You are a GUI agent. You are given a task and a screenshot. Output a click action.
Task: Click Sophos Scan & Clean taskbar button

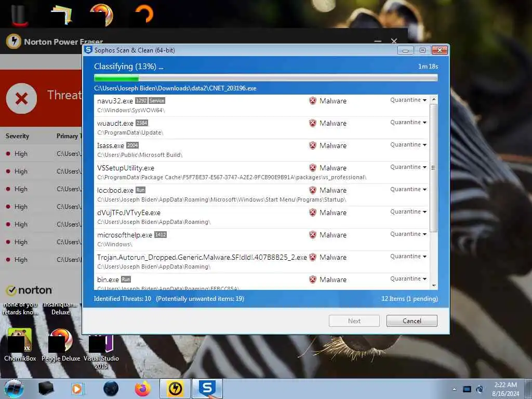[x=207, y=389]
